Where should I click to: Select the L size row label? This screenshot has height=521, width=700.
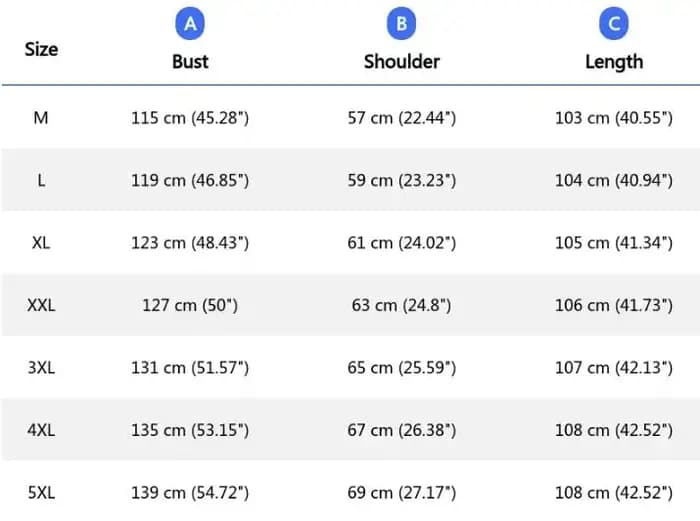tap(41, 180)
